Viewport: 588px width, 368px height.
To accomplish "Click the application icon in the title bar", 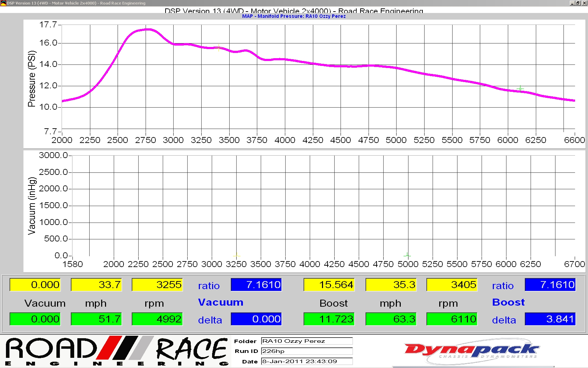I will [3, 3].
